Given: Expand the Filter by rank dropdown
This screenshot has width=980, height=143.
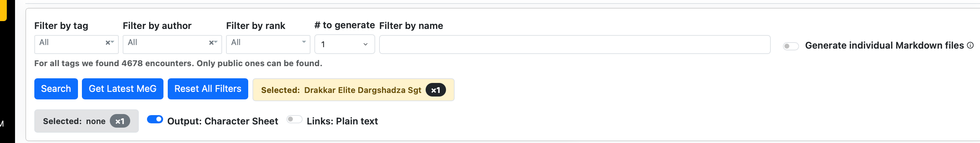Looking at the screenshot, I should (268, 44).
